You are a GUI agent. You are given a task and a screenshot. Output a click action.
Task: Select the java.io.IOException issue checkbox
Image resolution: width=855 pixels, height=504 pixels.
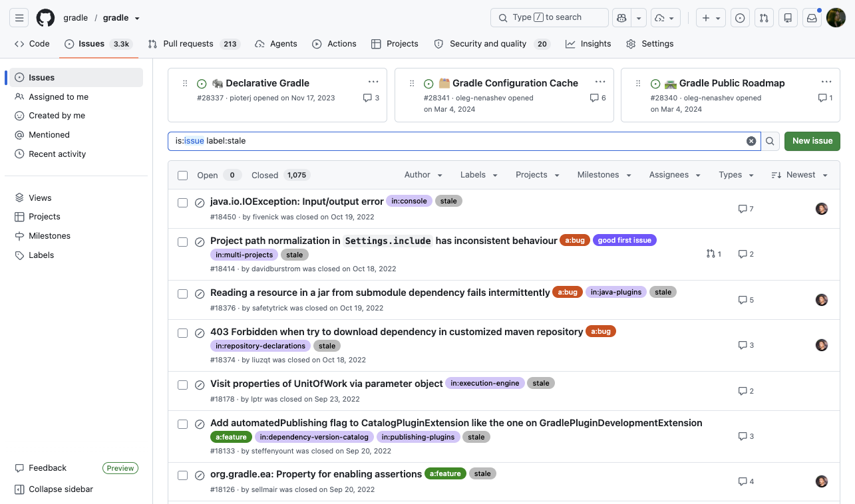click(182, 203)
